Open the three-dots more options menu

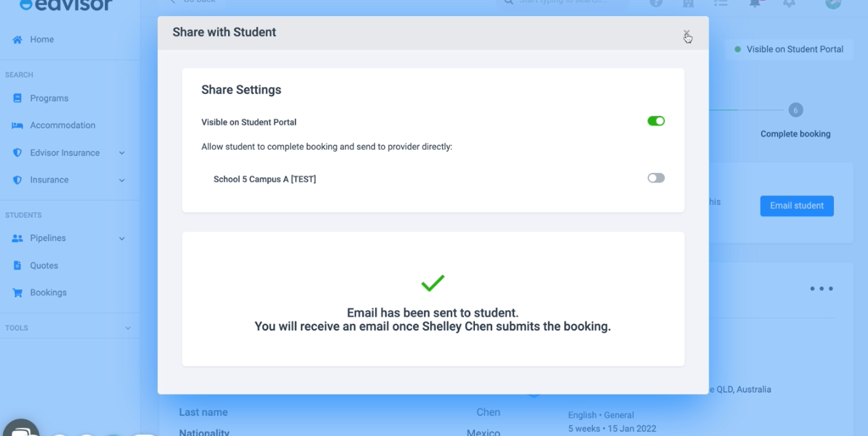pyautogui.click(x=822, y=289)
